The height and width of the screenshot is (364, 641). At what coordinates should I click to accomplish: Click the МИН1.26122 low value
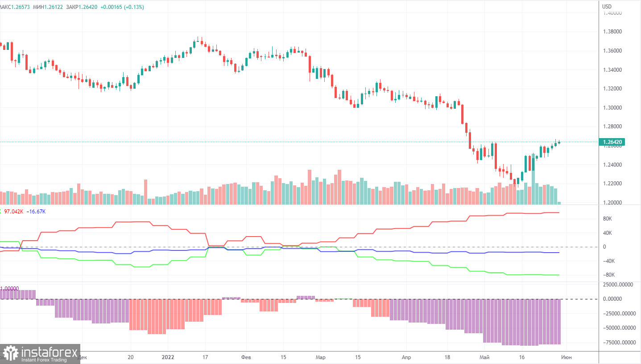coord(48,7)
